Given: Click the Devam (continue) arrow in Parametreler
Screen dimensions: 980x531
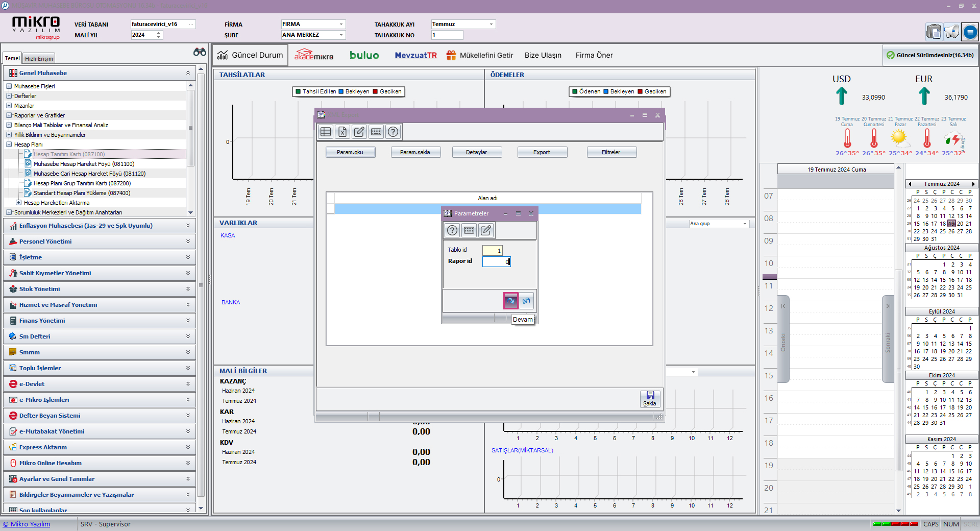Looking at the screenshot, I should [510, 301].
